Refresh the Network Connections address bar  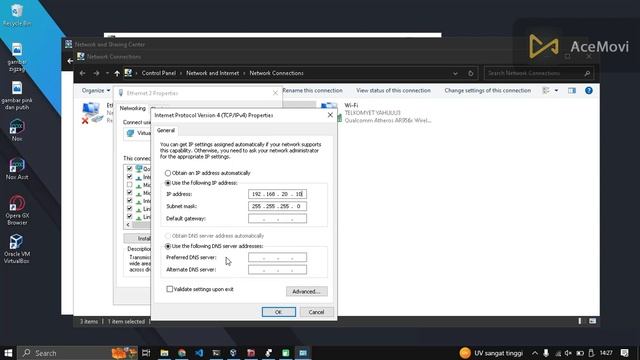coord(471,73)
